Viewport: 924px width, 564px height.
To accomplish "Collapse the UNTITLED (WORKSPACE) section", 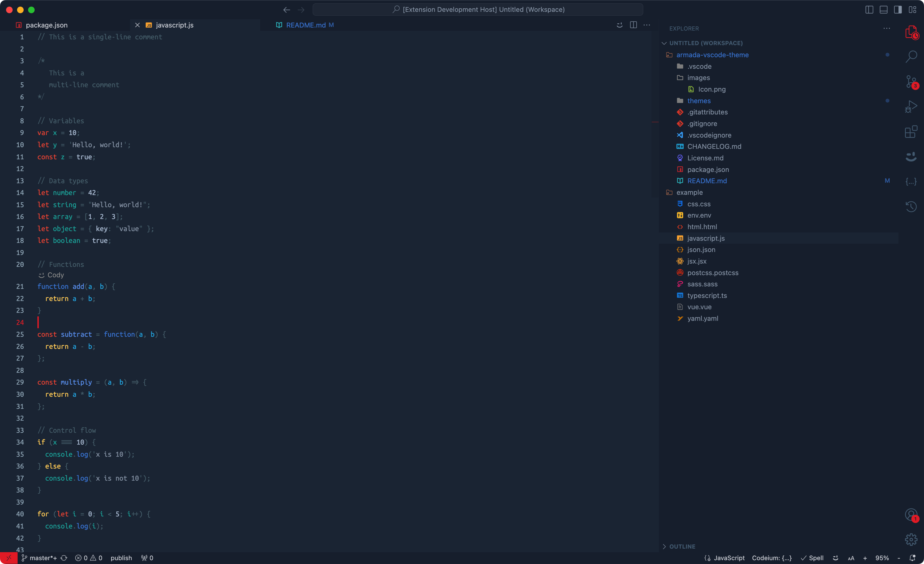I will (705, 43).
